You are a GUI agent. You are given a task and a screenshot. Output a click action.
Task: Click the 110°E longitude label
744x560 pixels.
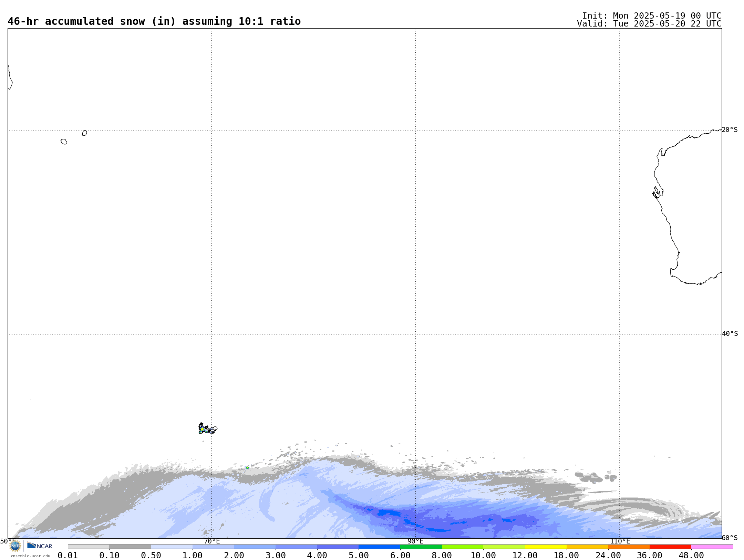[x=620, y=541]
